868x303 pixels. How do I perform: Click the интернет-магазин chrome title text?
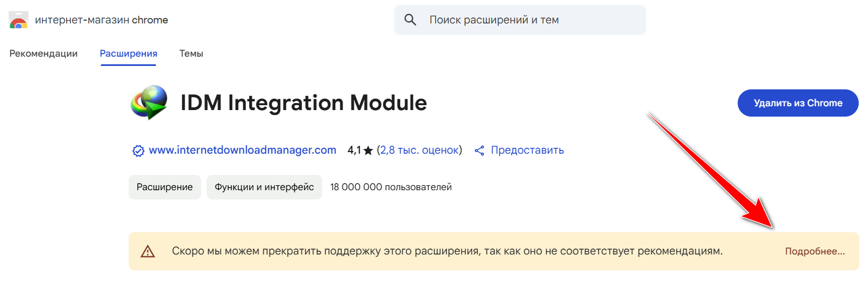click(101, 20)
